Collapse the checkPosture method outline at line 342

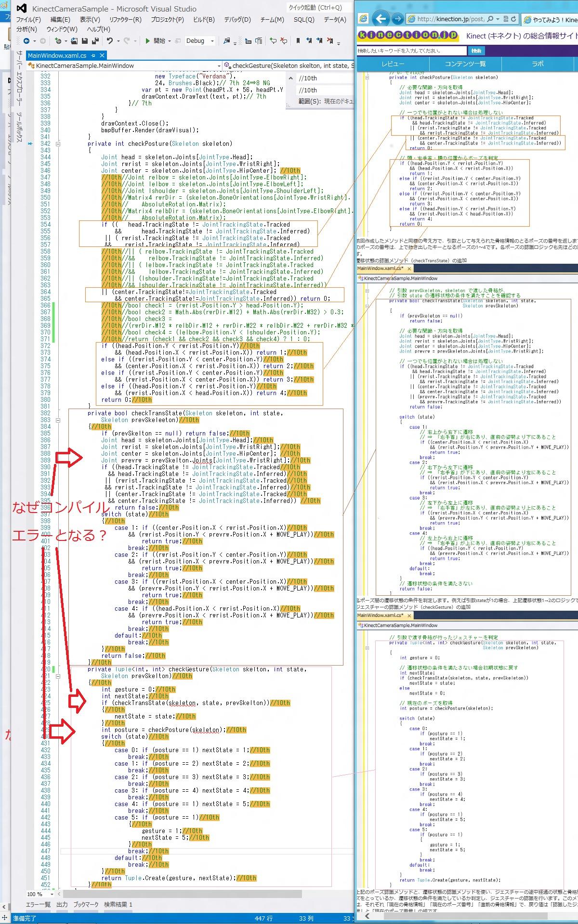coord(58,143)
